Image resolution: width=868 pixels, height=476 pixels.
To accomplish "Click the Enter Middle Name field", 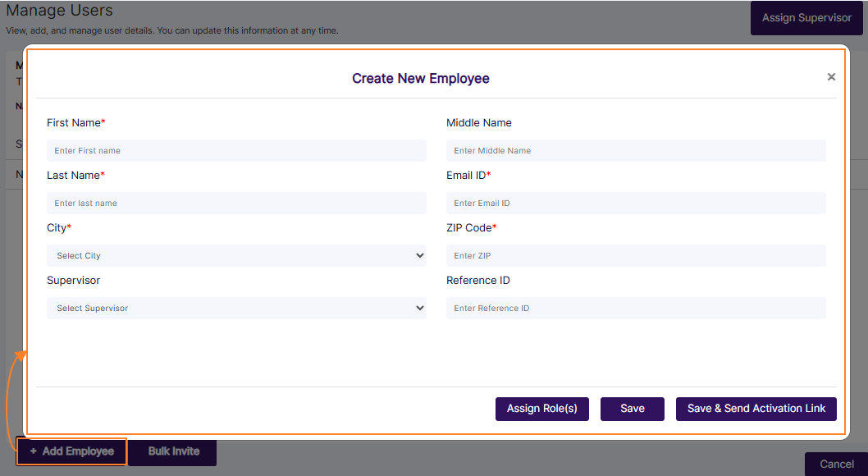I will pyautogui.click(x=636, y=150).
